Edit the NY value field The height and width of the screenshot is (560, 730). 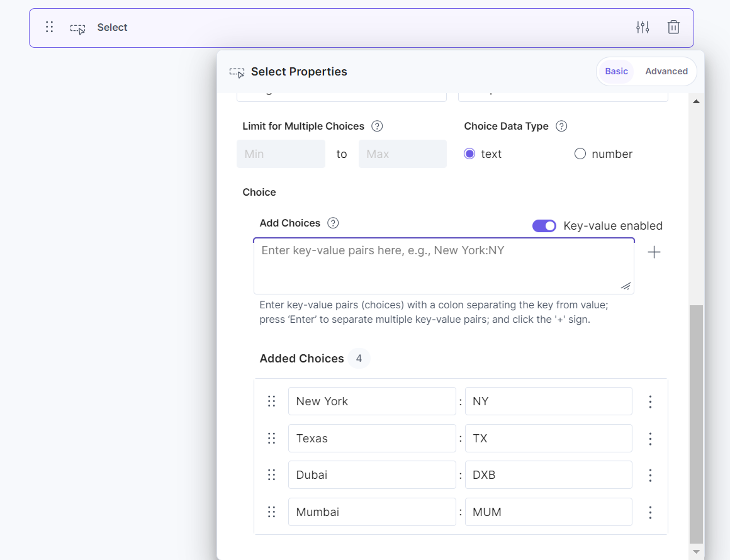[548, 401]
